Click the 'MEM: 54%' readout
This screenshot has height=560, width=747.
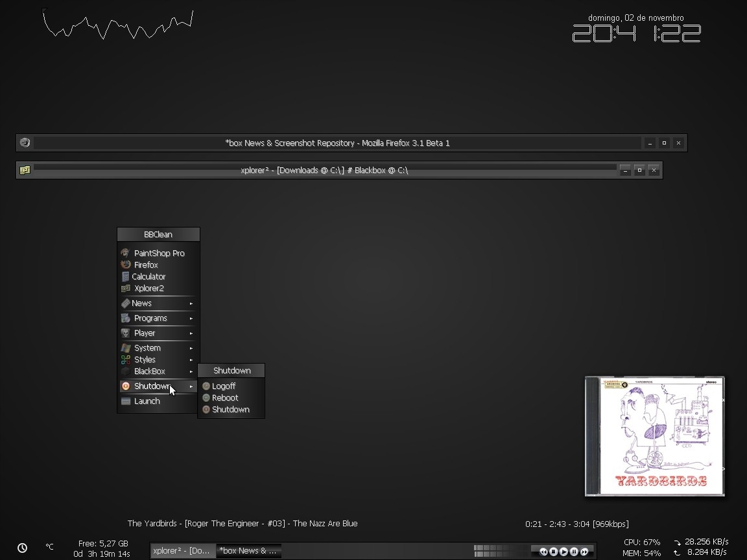pos(642,554)
